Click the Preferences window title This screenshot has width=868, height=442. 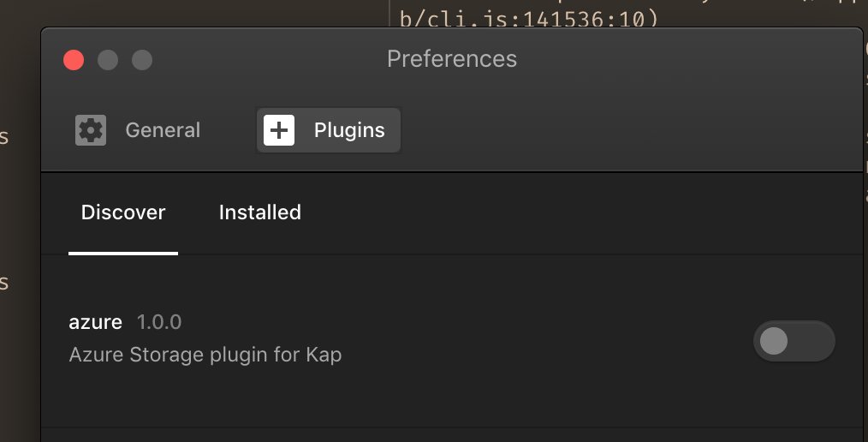pyautogui.click(x=452, y=59)
